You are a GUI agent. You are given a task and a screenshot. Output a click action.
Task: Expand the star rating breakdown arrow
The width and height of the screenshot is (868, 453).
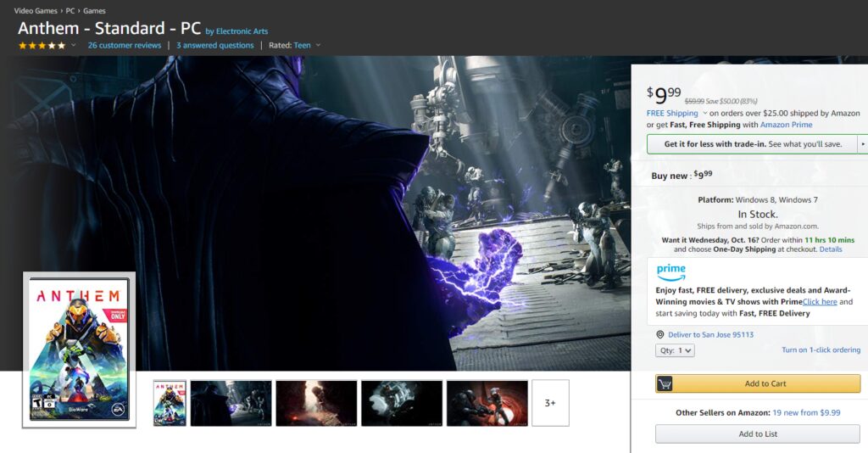pyautogui.click(x=73, y=46)
